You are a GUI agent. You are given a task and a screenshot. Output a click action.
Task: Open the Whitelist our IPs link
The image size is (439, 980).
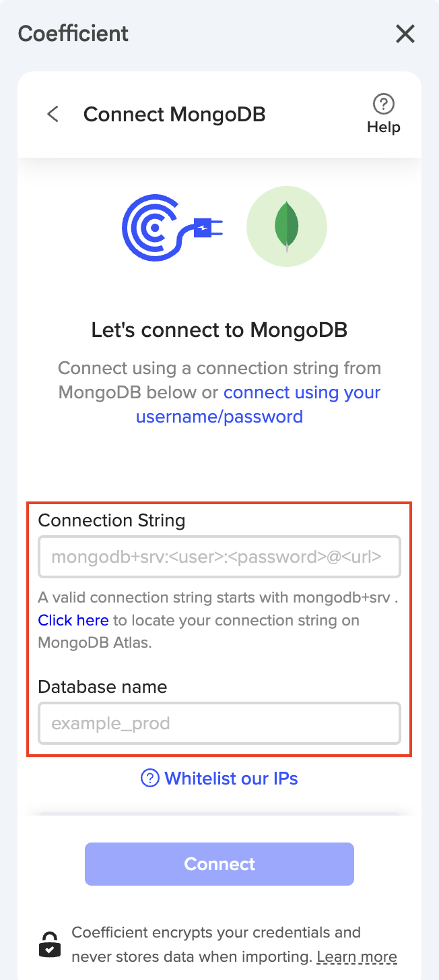(x=231, y=778)
